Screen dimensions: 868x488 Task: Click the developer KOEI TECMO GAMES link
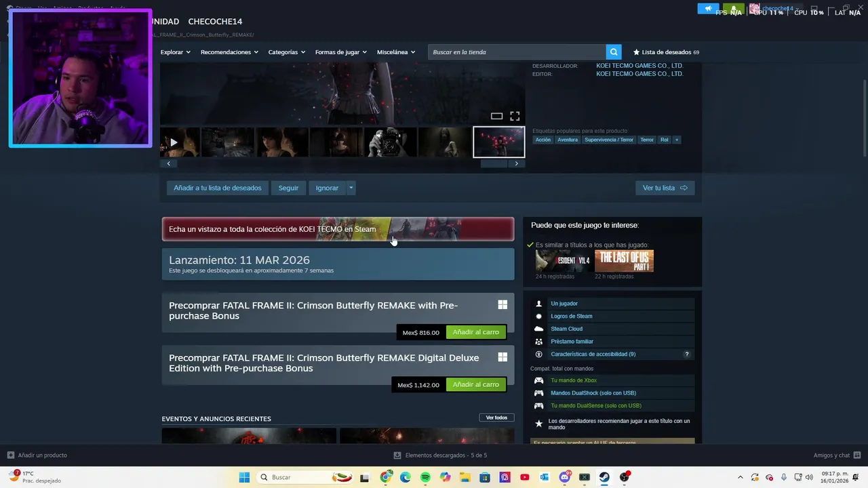[639, 66]
